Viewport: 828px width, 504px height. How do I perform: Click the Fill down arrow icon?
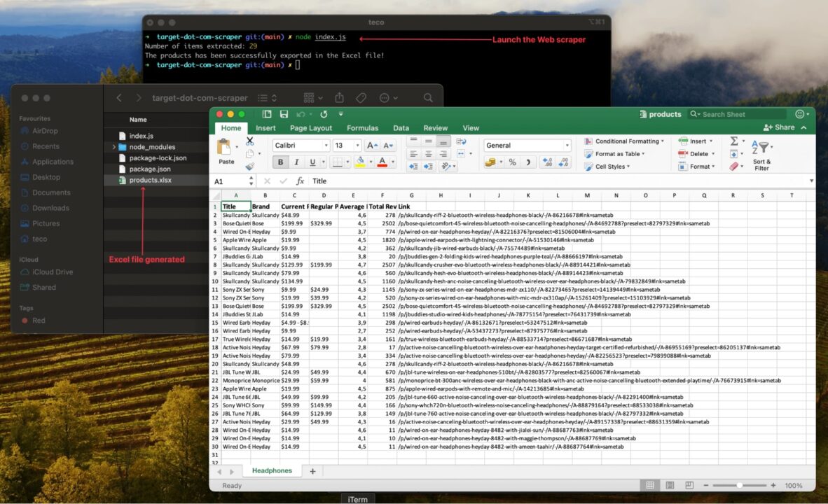[x=734, y=154]
